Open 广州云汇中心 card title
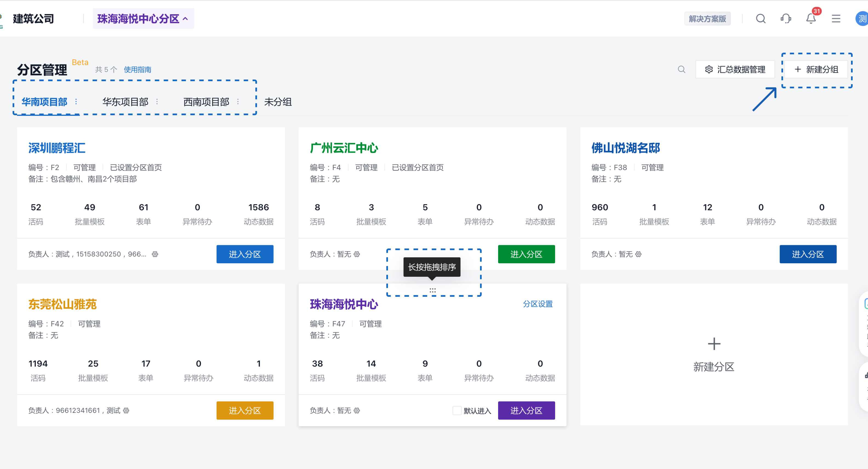868x469 pixels. (344, 148)
